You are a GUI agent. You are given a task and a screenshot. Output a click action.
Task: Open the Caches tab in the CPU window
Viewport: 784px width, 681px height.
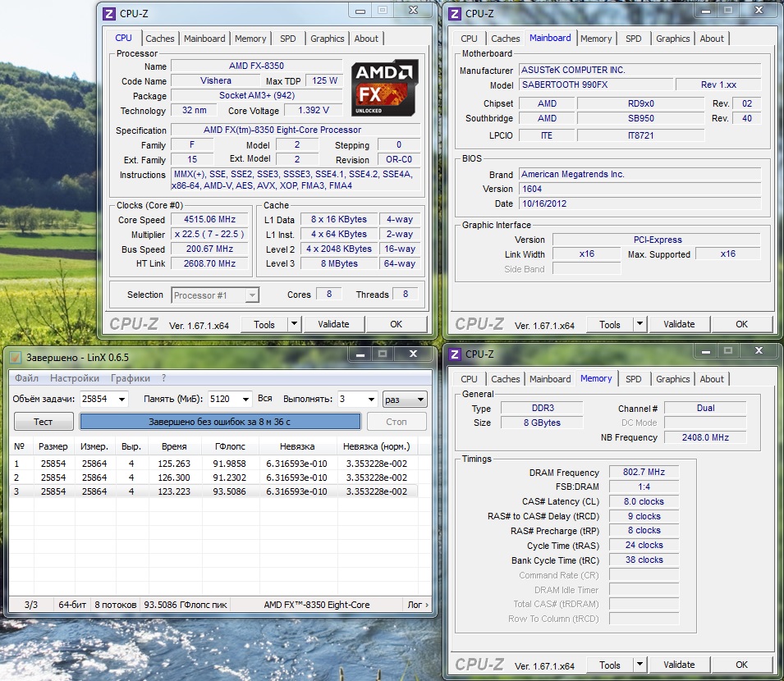click(x=160, y=39)
